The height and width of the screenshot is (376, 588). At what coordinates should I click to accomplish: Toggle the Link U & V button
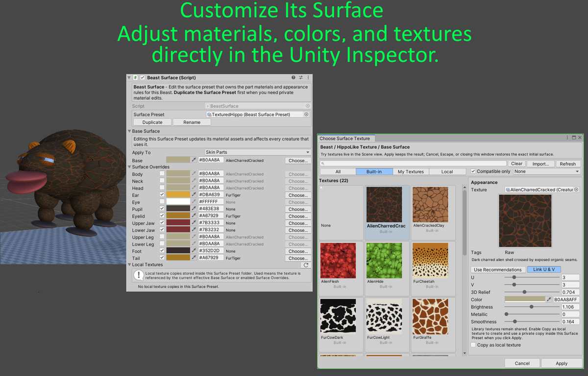pos(544,269)
